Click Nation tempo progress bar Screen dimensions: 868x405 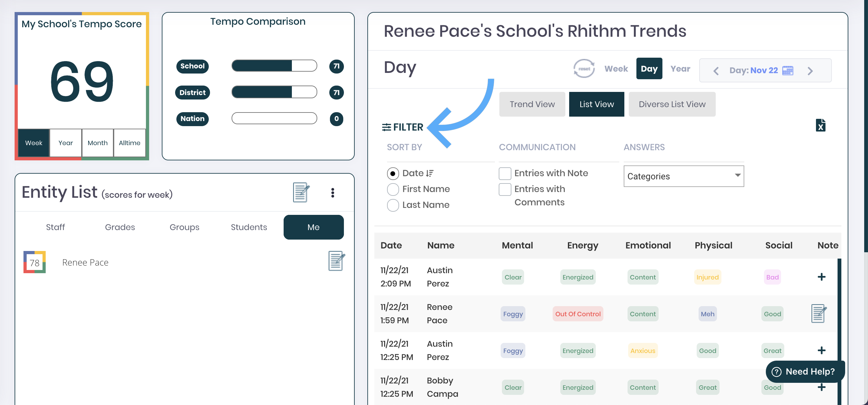(x=274, y=118)
